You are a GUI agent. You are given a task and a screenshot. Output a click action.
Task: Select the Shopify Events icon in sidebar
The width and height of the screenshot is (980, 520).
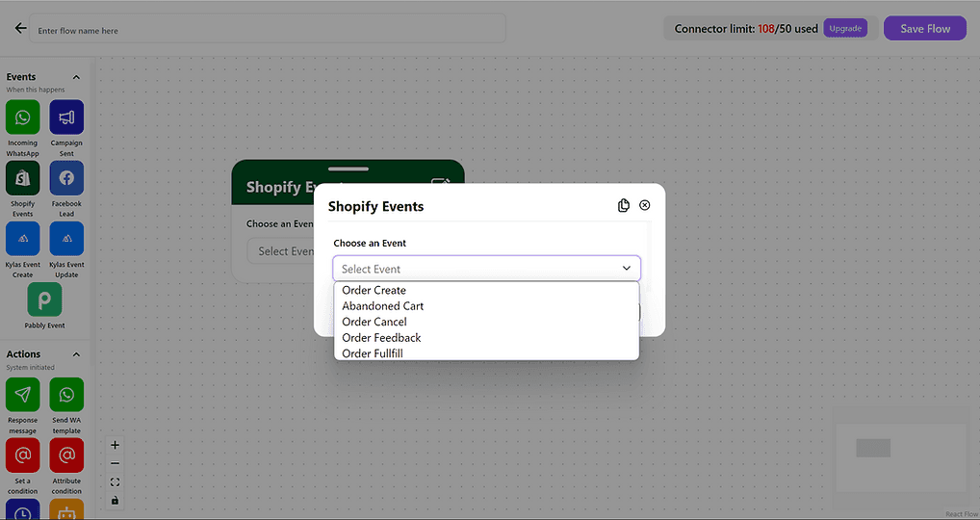click(x=22, y=178)
